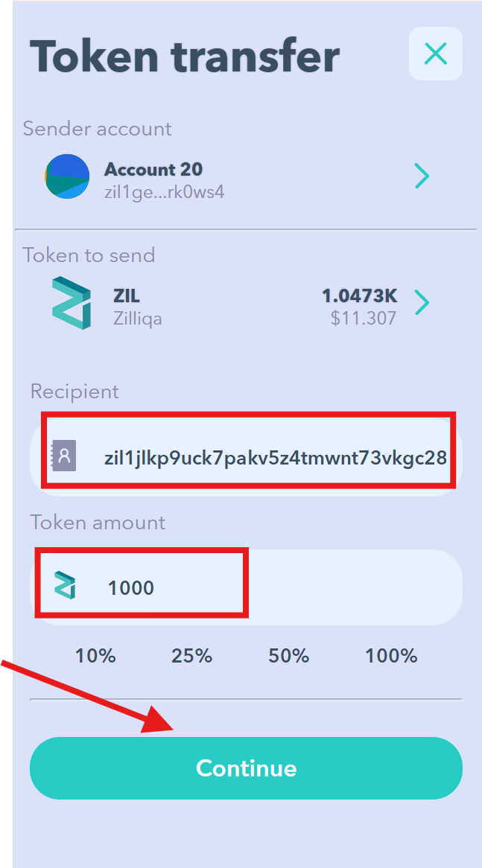This screenshot has height=868, width=482.
Task: Click the amount field showing 1000
Action: point(246,587)
